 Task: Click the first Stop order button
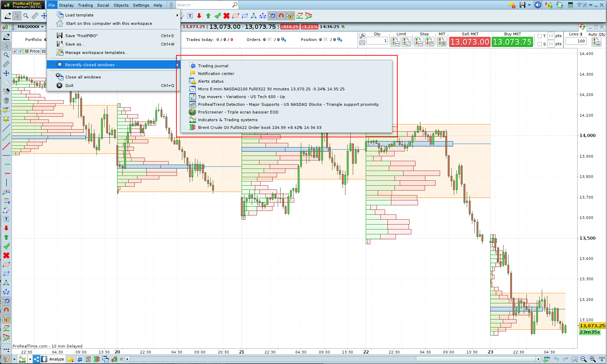coord(418,42)
